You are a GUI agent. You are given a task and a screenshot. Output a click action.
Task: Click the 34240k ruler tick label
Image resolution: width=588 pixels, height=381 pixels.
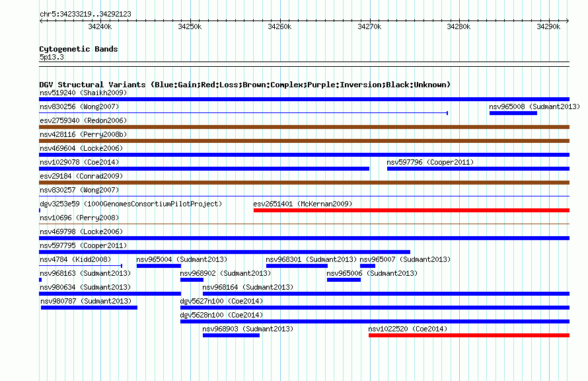(100, 26)
